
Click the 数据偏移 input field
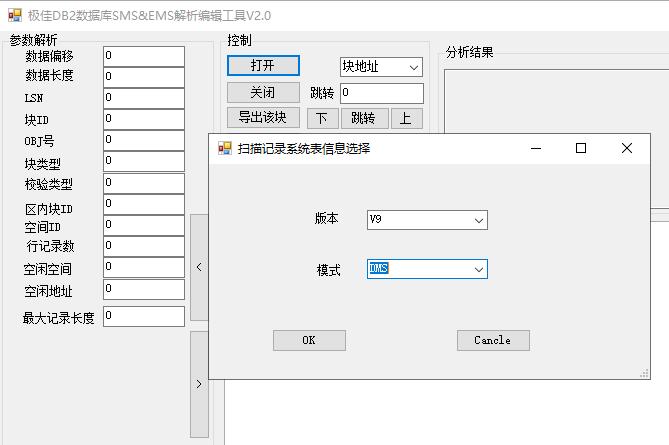click(x=144, y=56)
